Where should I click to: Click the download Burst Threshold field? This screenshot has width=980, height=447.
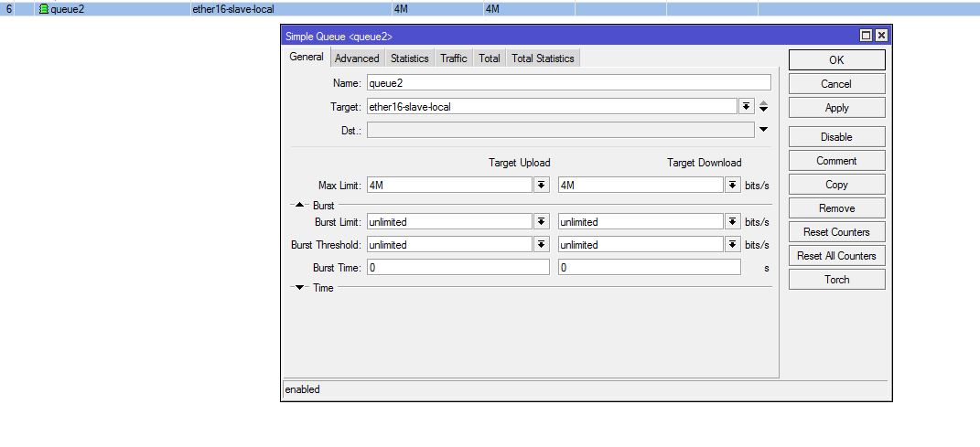pyautogui.click(x=641, y=245)
